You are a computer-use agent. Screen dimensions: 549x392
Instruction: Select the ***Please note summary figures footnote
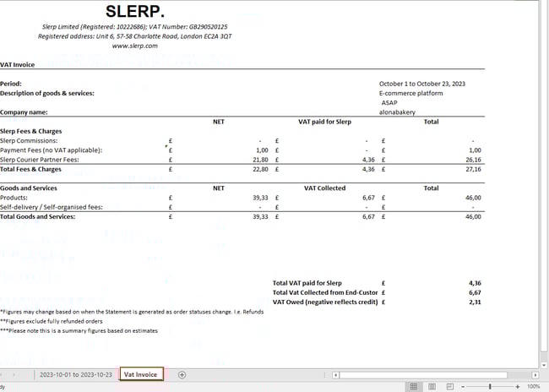(79, 330)
